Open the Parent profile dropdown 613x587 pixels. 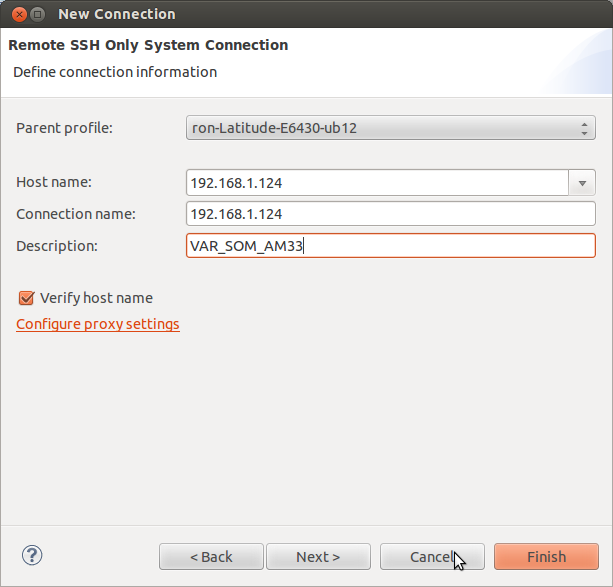391,128
